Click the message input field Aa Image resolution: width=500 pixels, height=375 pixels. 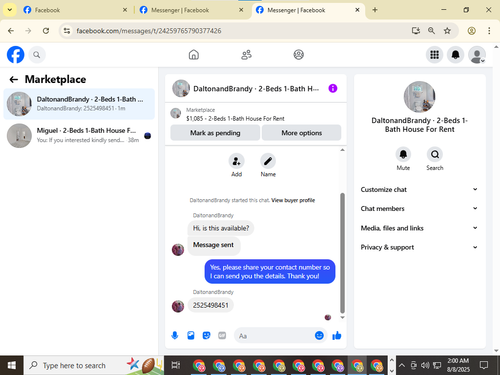tap(276, 336)
